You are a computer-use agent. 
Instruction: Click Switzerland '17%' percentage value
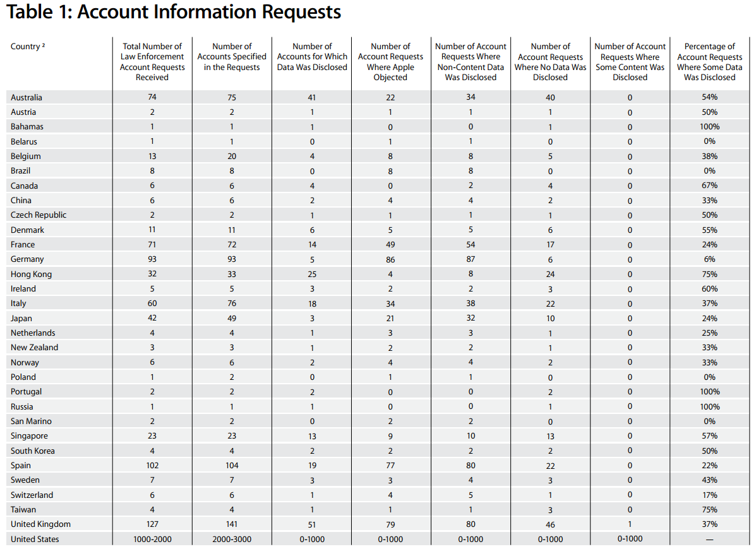(x=709, y=495)
